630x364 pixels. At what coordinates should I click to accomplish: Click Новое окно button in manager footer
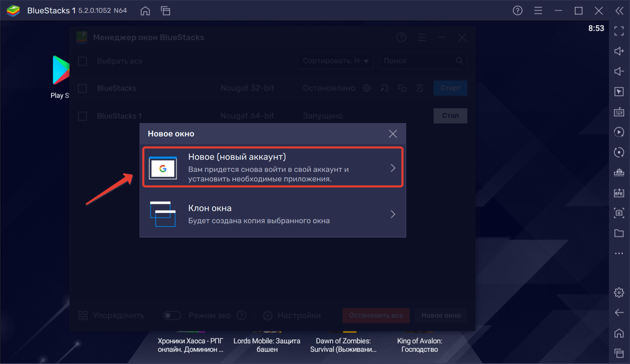441,315
